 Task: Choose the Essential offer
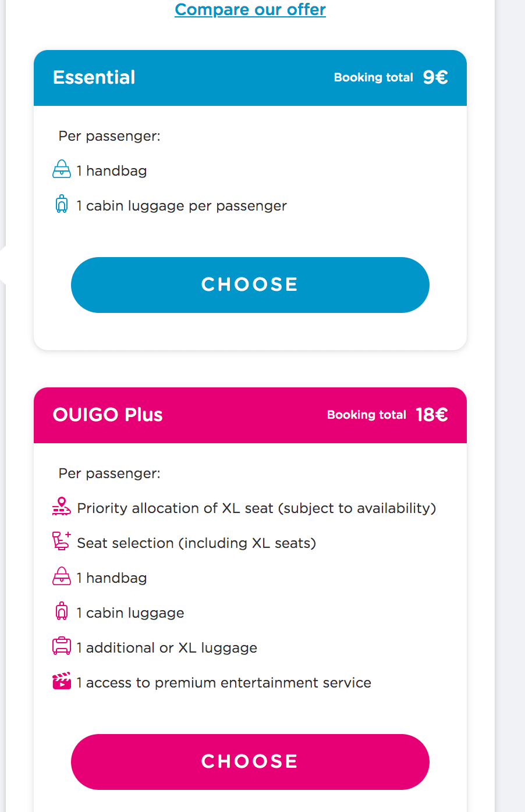click(x=250, y=285)
